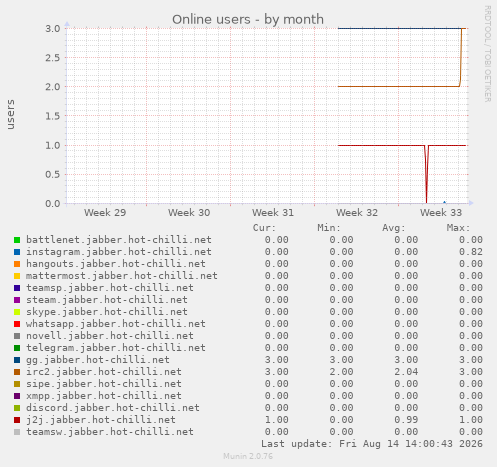Viewport: 497px width, 467px height.
Task: Select the teamsp.jabber.hot-chilli.net label
Action: tap(110, 288)
